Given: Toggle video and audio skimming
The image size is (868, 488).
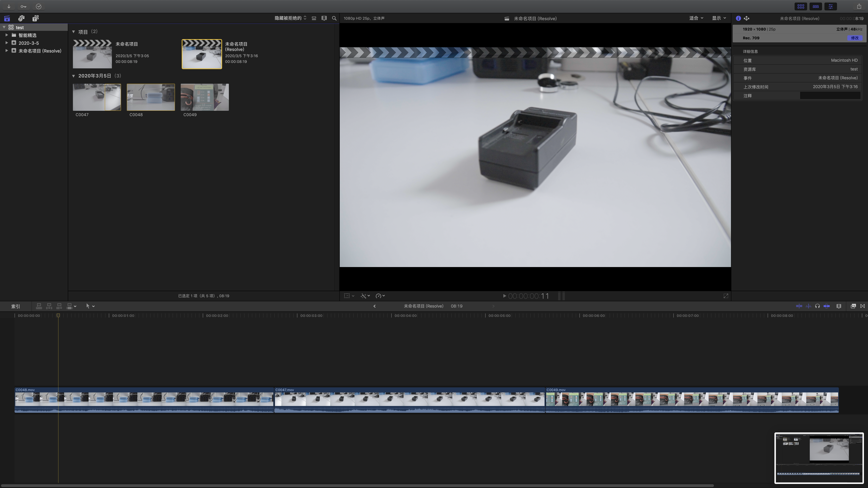Looking at the screenshot, I should (799, 306).
